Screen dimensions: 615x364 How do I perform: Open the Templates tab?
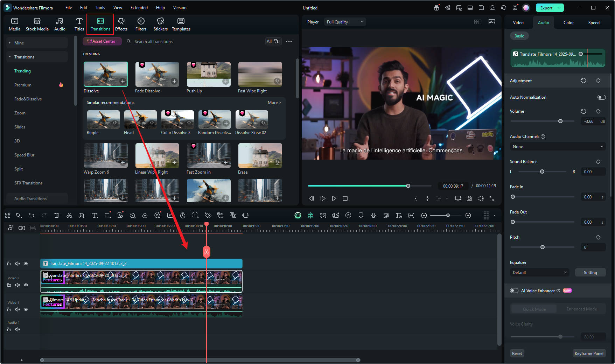(x=181, y=24)
